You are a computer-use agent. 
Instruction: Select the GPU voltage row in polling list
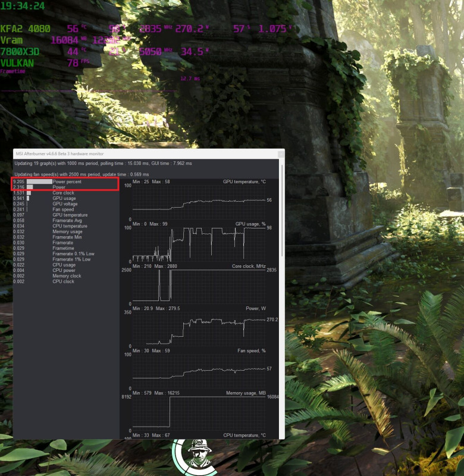tap(66, 203)
